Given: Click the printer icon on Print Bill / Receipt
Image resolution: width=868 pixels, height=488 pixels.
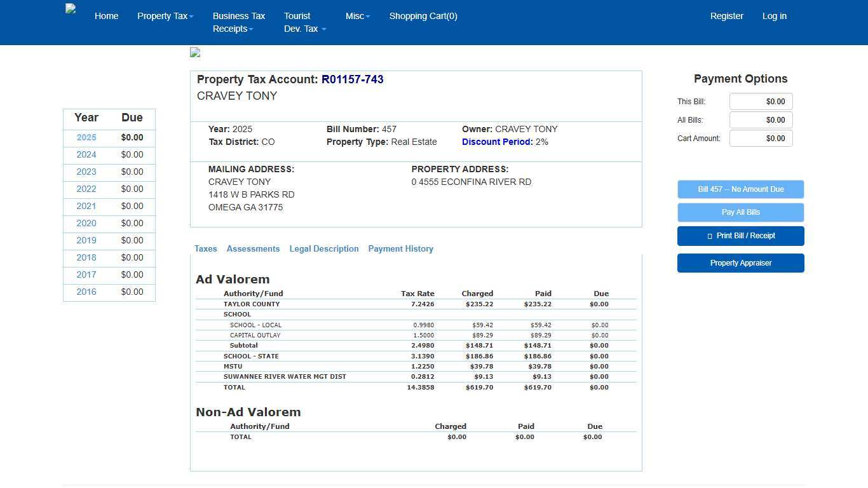Looking at the screenshot, I should [x=710, y=236].
